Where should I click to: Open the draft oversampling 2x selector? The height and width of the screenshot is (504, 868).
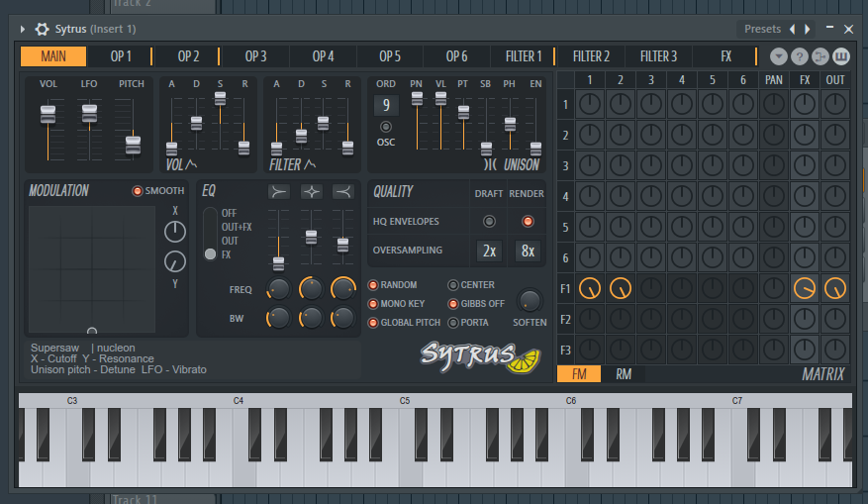[x=489, y=251]
